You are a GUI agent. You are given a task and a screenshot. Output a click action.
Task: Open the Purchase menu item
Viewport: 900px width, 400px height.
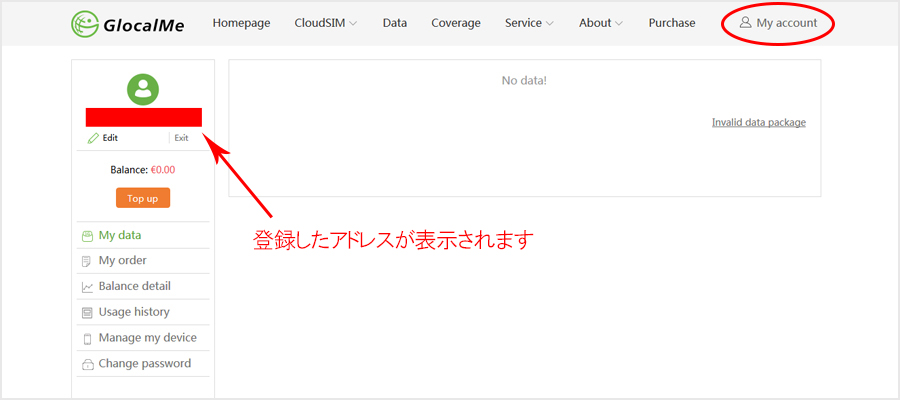point(672,23)
